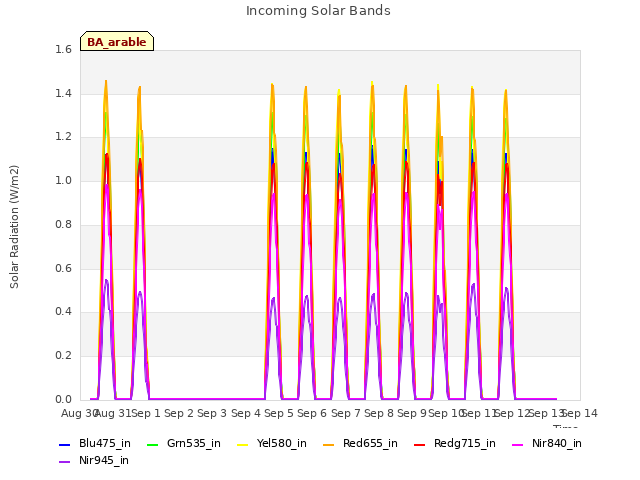Select the Nir945_in legend entry
This screenshot has width=640, height=480.
pyautogui.click(x=94, y=461)
